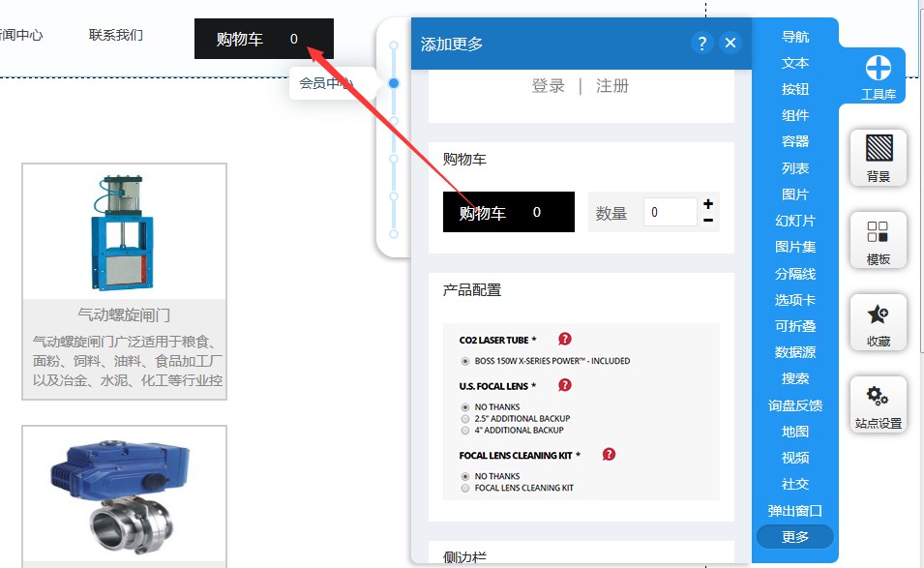
Task: Select 4" ADDITIONAL BACKUP option
Action: (x=465, y=431)
